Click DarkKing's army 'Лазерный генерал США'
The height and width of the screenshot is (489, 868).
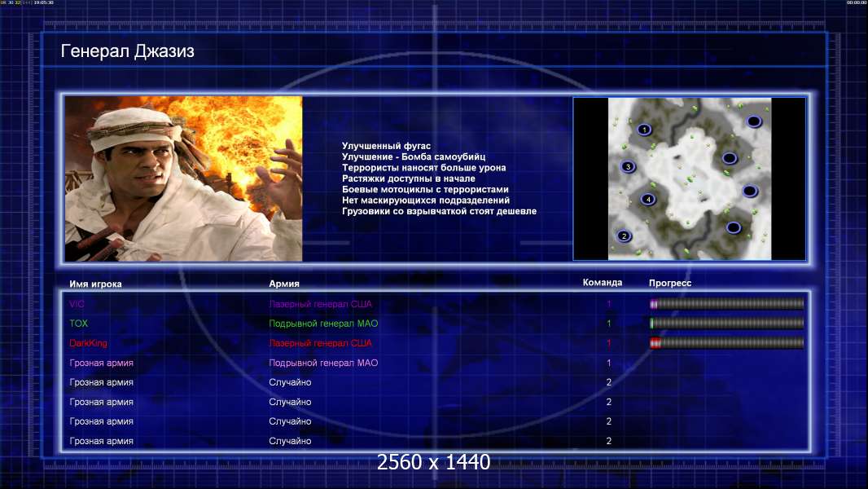321,343
